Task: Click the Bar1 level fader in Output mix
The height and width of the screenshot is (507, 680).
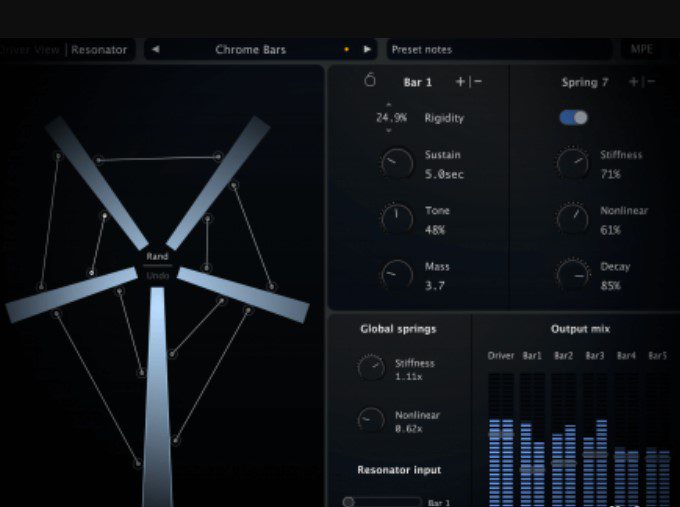Action: (x=533, y=469)
